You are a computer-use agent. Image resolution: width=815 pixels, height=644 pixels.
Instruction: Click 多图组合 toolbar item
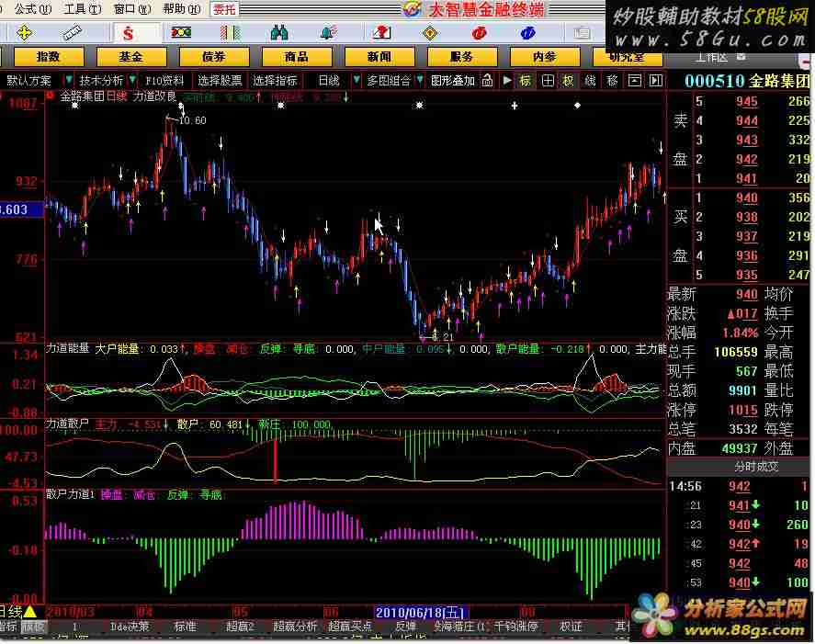[x=389, y=81]
